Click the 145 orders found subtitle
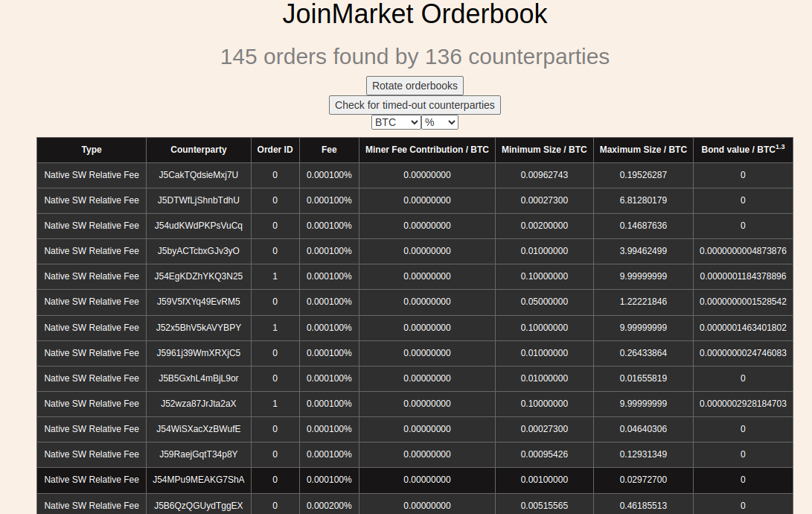Viewport: 812px width, 514px height. pos(415,57)
